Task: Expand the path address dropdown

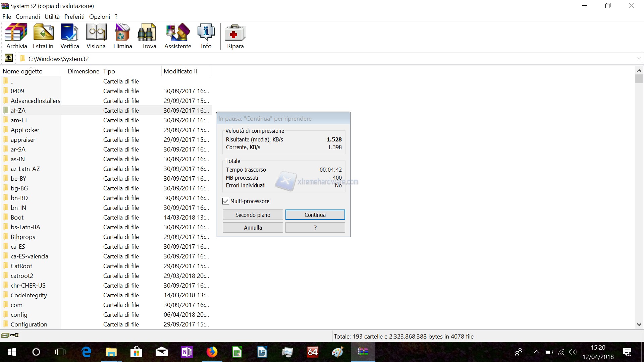Action: click(x=639, y=58)
